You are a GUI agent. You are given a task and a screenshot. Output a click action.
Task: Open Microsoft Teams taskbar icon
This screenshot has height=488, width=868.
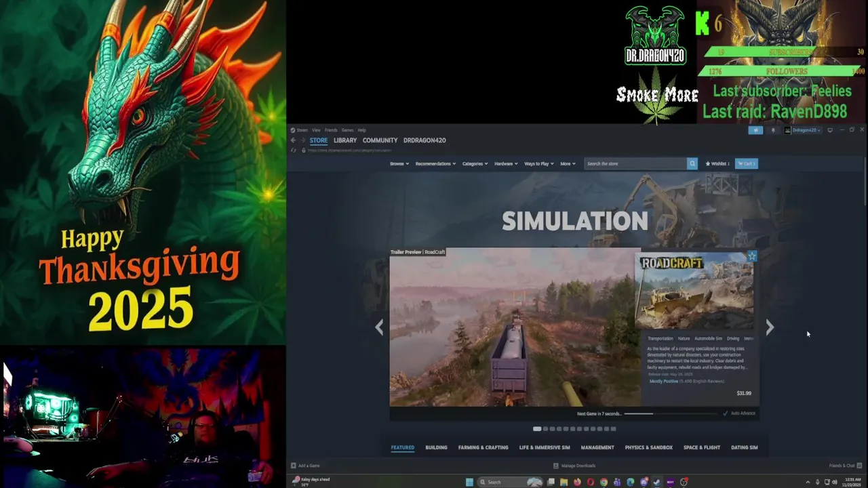(x=617, y=482)
